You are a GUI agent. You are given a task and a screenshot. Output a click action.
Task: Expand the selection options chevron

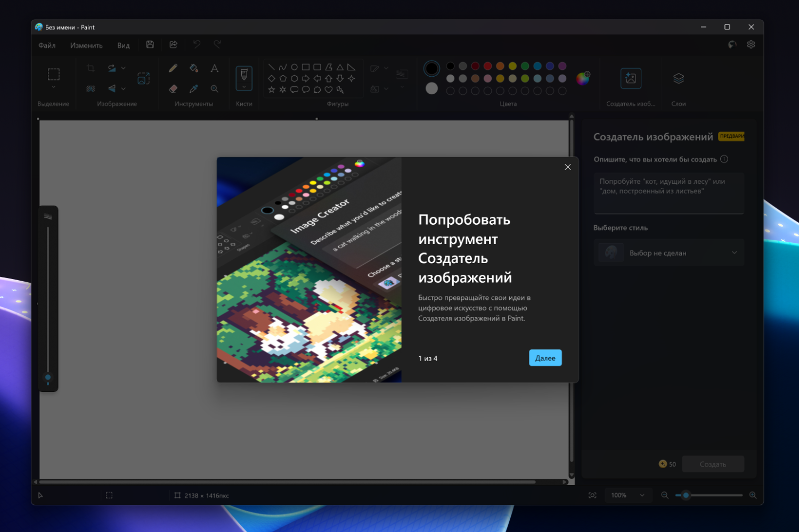tap(53, 87)
